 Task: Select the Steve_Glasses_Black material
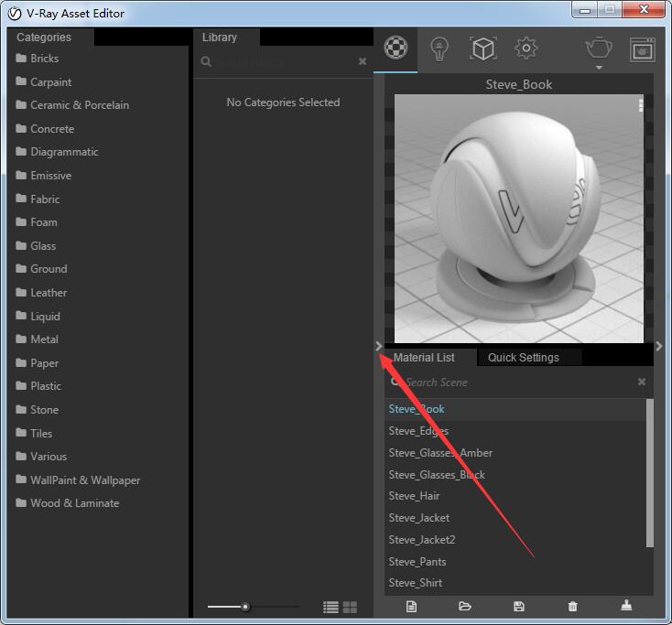click(515, 475)
